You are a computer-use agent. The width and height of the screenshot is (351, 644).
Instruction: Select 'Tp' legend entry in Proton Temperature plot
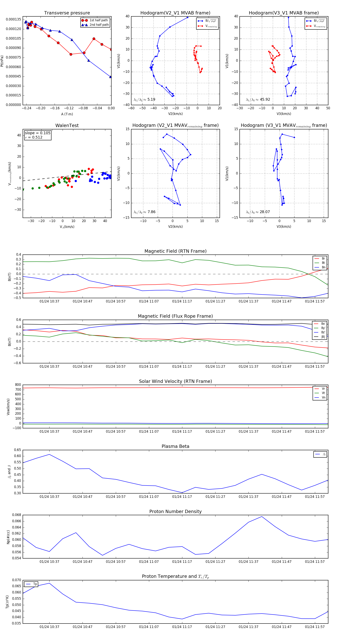(x=31, y=584)
